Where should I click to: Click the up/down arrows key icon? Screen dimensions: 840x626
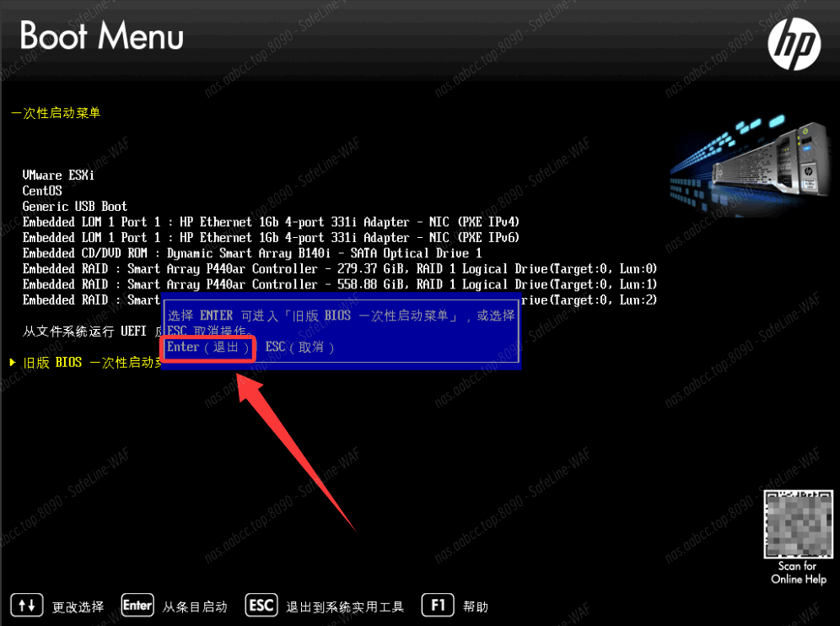27,606
